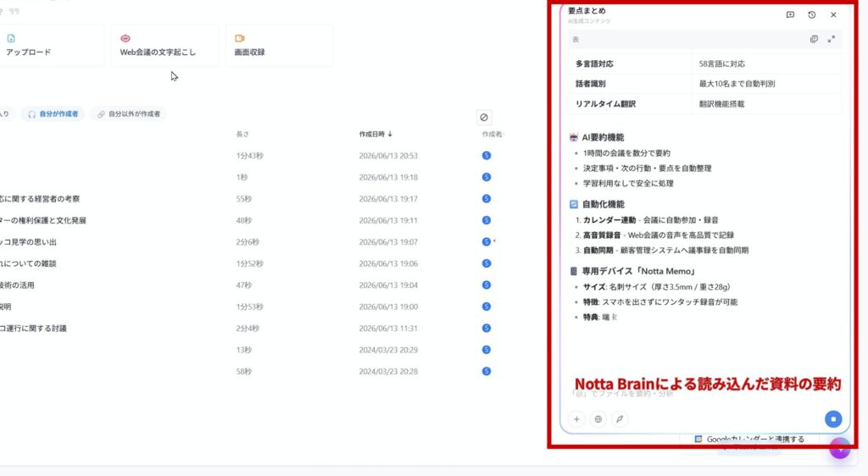
Task: Open record ending 見学の思い出
Action: 28,242
